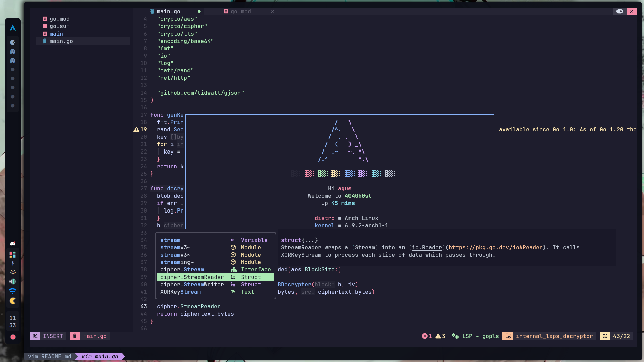Click the Go file icon in main.go tab
The height and width of the screenshot is (362, 644).
pyautogui.click(x=152, y=11)
